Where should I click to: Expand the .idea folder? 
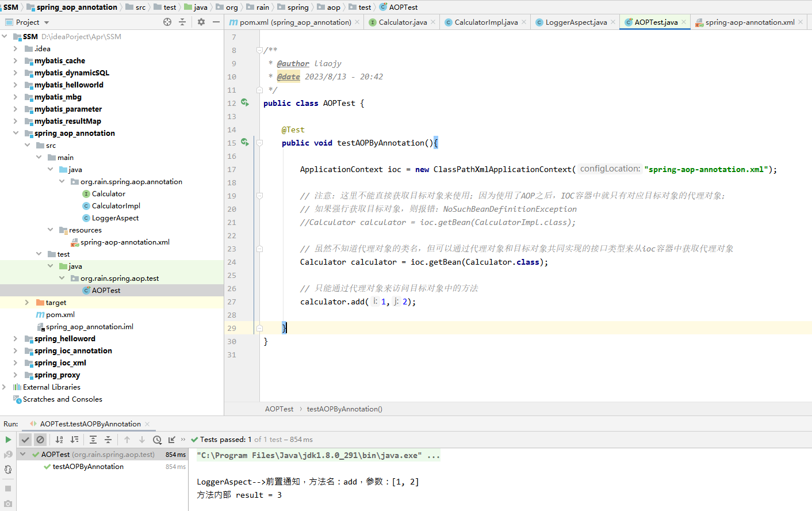coord(16,49)
